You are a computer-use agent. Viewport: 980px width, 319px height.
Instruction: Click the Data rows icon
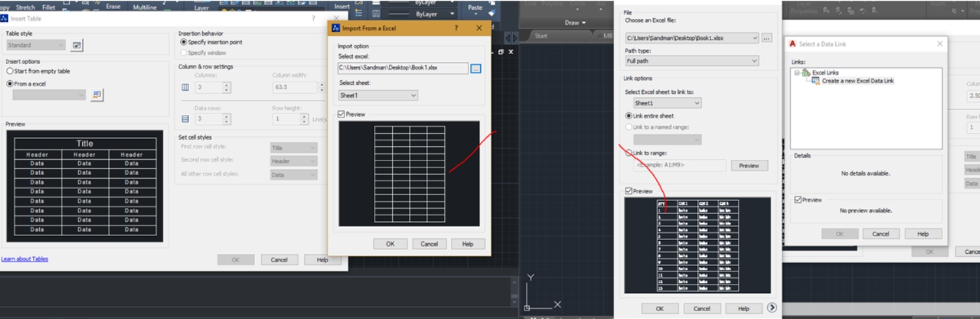pyautogui.click(x=185, y=119)
